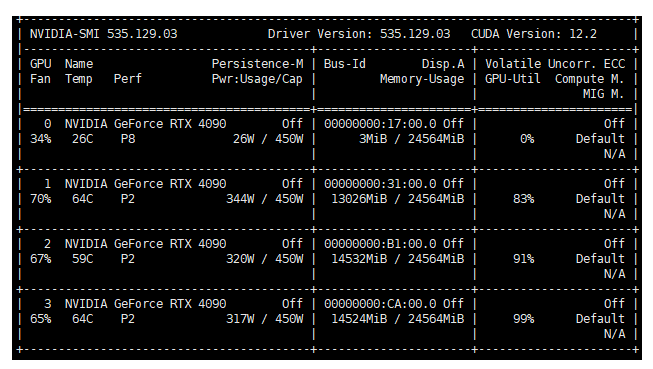Click the Persistence-M header

(257, 64)
